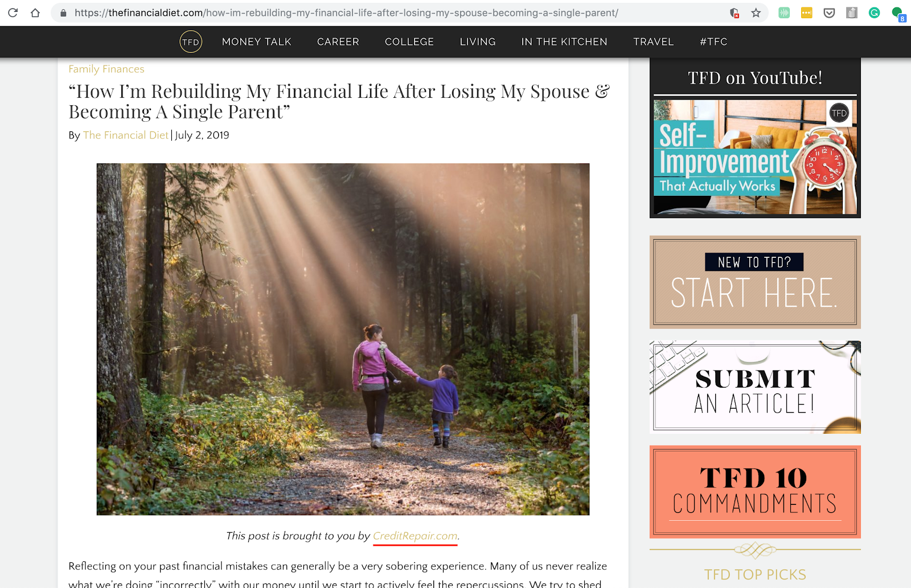Select the #TFC nav item
Image resolution: width=911 pixels, height=588 pixels.
pyautogui.click(x=713, y=42)
